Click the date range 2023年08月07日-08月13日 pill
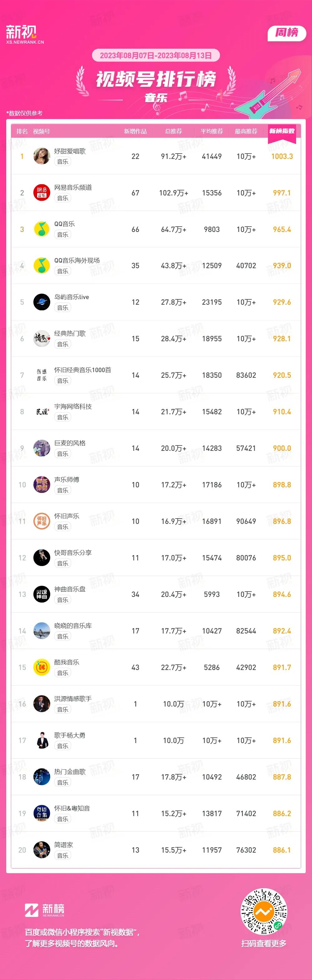312x980 pixels. point(156,56)
